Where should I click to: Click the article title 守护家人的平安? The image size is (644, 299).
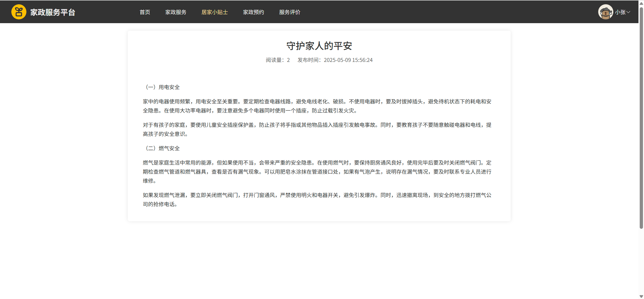pos(319,46)
